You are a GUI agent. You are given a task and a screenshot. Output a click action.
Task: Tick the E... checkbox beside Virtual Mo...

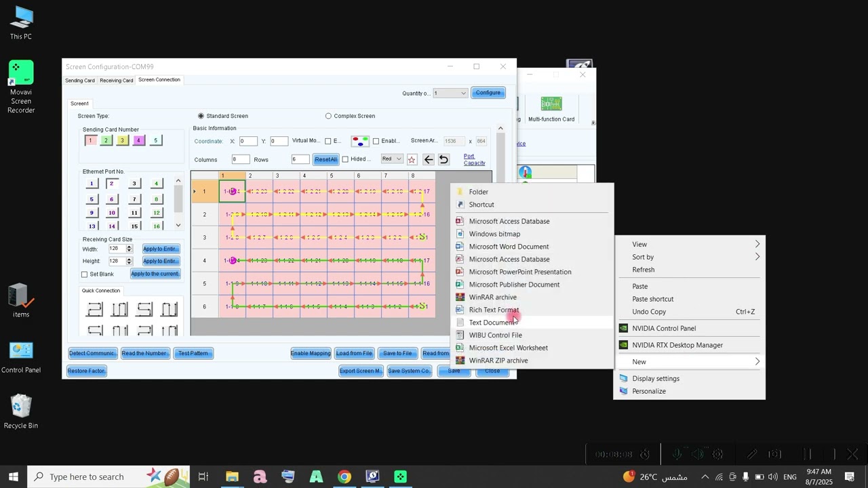click(328, 141)
